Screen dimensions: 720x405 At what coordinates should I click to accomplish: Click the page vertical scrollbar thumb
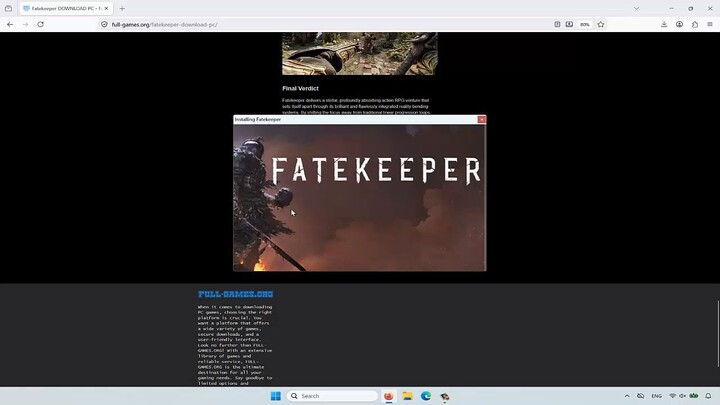718,334
